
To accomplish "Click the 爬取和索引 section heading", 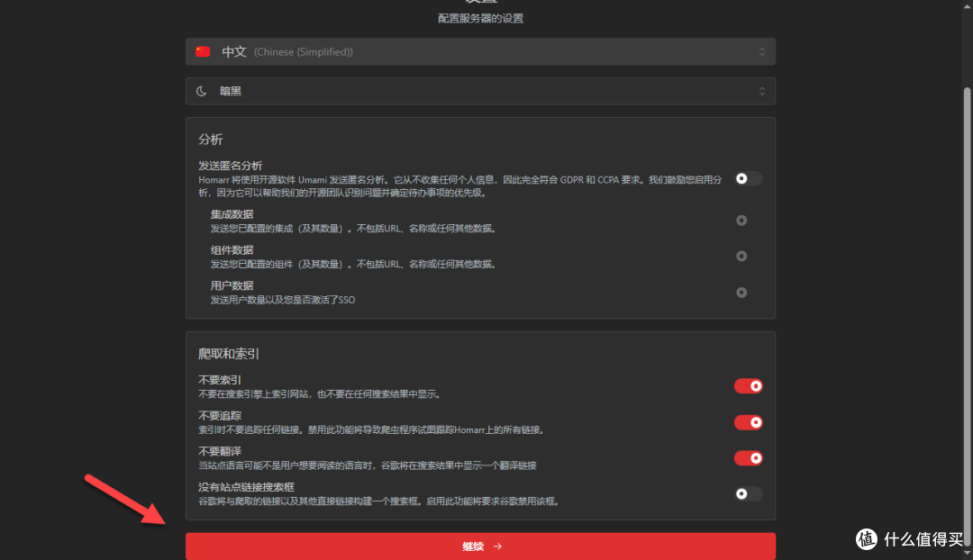I will [228, 354].
